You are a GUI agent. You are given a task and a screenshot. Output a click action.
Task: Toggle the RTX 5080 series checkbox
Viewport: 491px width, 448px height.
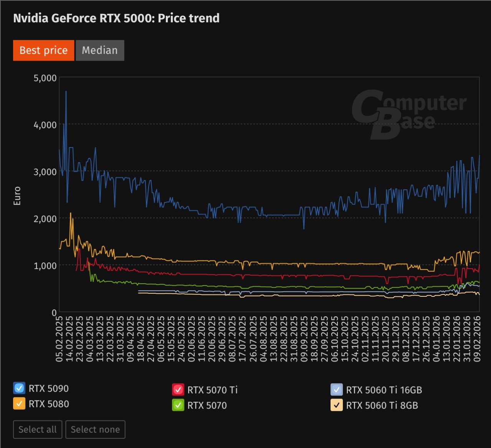coord(19,404)
